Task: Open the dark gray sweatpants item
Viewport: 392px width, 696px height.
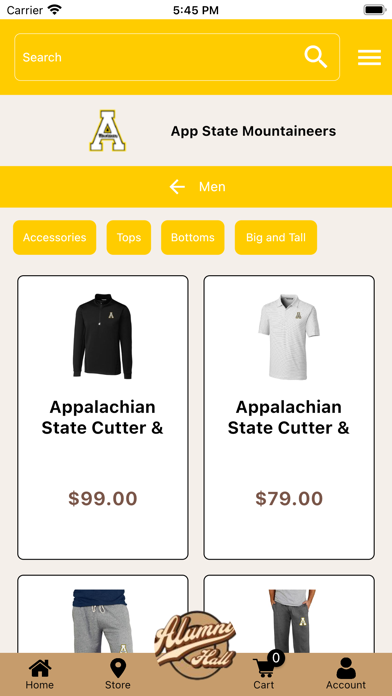Action: coord(289,621)
